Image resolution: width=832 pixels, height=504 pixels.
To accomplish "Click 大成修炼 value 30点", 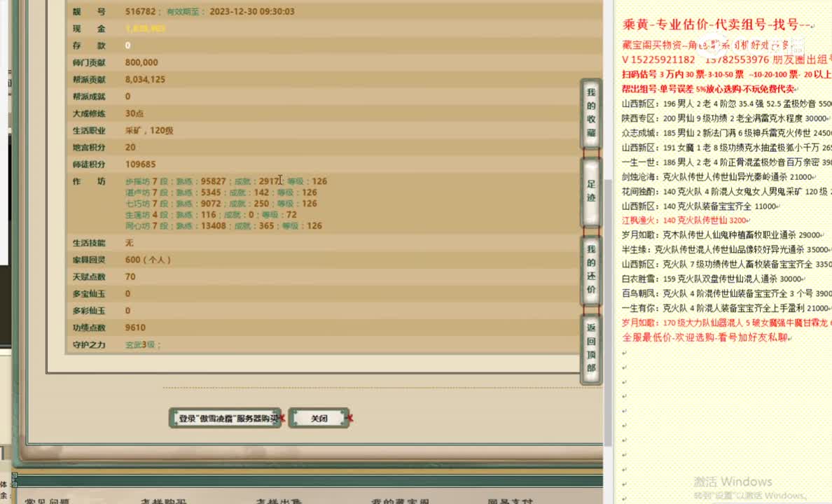I will point(134,113).
